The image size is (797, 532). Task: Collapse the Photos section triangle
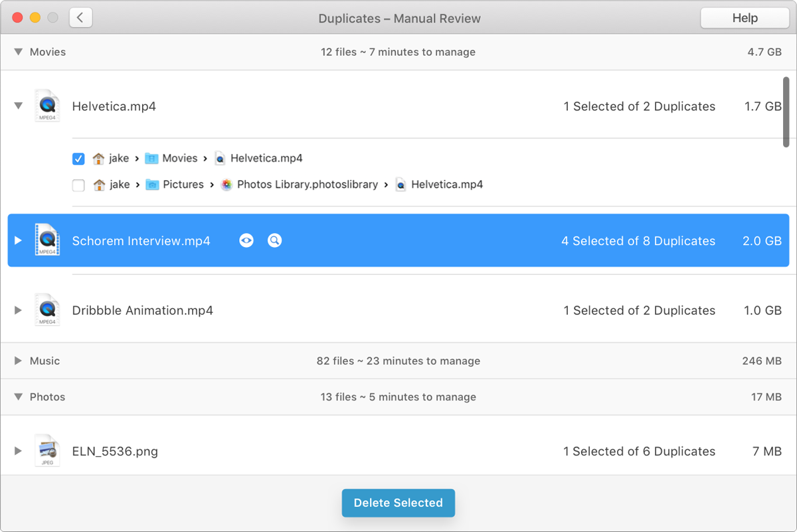click(19, 397)
